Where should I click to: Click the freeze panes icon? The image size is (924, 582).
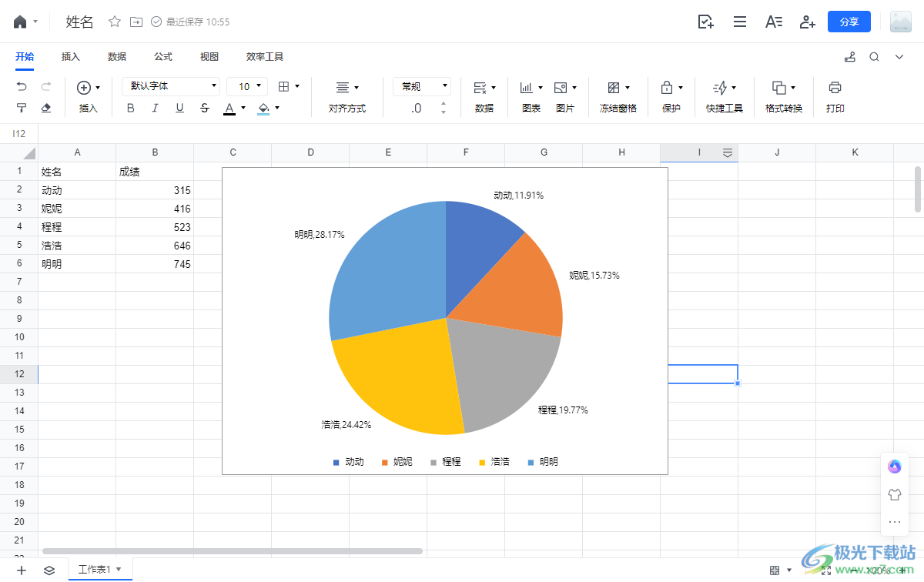click(x=614, y=88)
